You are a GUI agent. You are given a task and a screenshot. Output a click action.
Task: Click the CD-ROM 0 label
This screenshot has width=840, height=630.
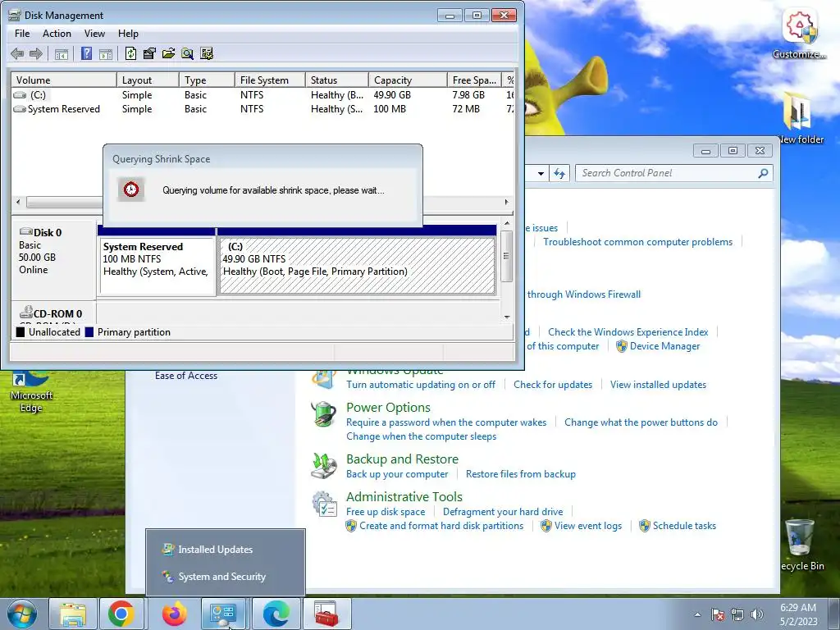point(57,313)
